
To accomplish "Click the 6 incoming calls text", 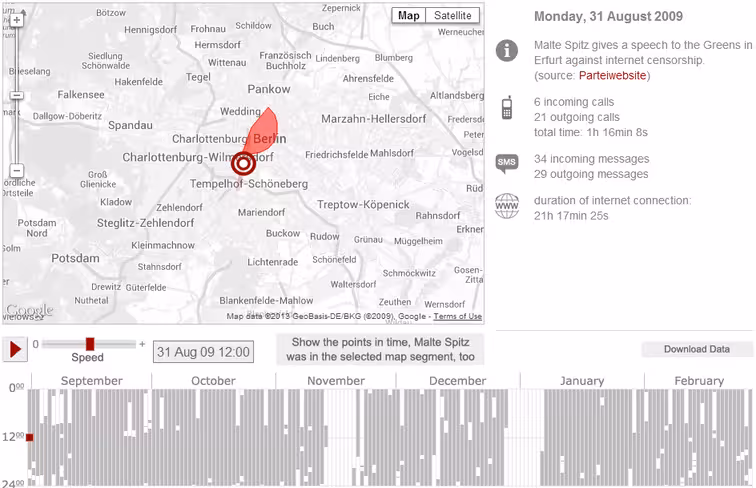I will (x=574, y=102).
